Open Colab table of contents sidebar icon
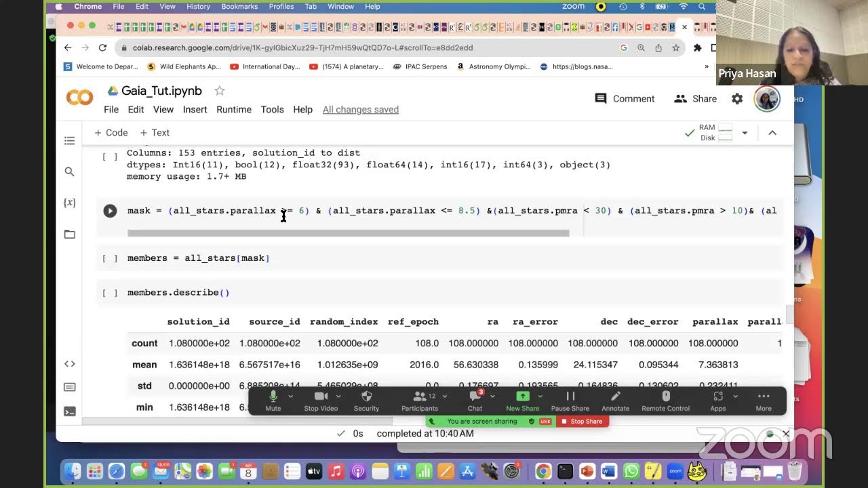Screen dimensions: 868x488 click(x=69, y=141)
